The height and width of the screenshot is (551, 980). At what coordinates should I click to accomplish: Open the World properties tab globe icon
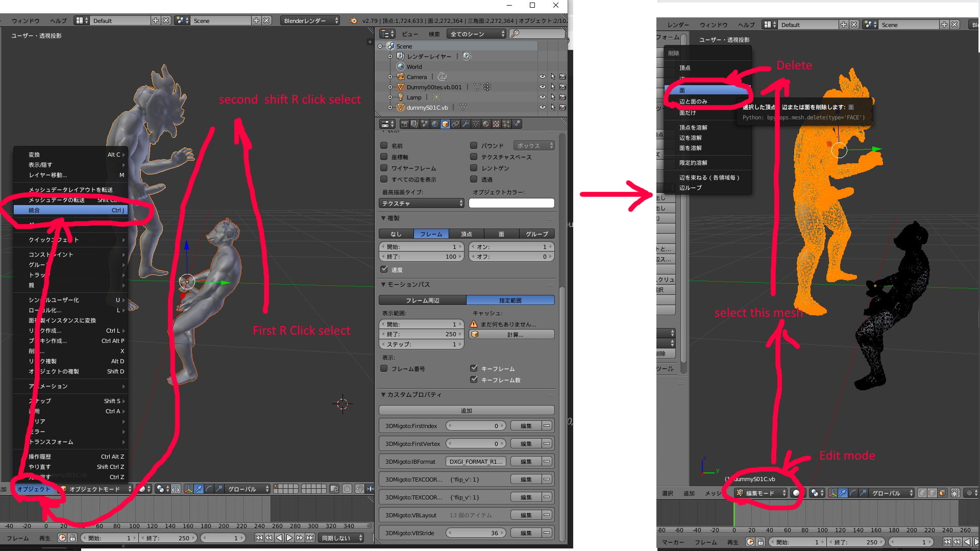pos(435,124)
